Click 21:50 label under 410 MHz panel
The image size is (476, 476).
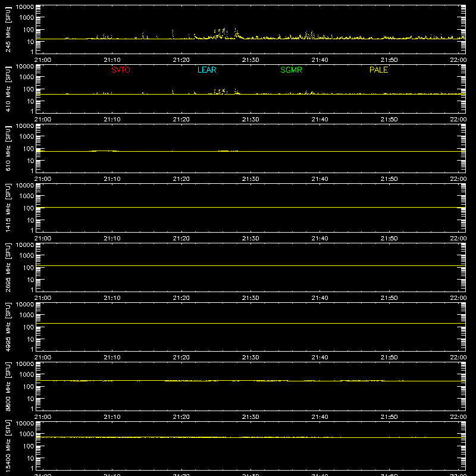pos(389,120)
